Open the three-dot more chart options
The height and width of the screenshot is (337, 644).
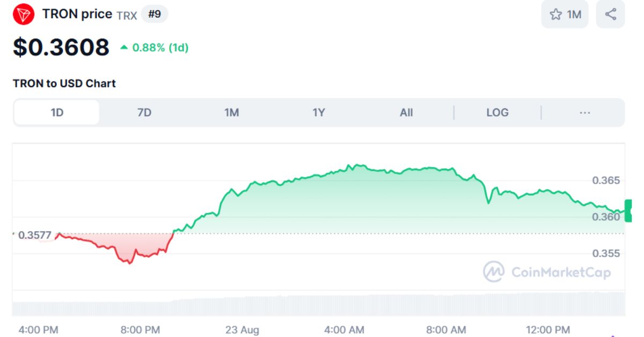coord(585,112)
